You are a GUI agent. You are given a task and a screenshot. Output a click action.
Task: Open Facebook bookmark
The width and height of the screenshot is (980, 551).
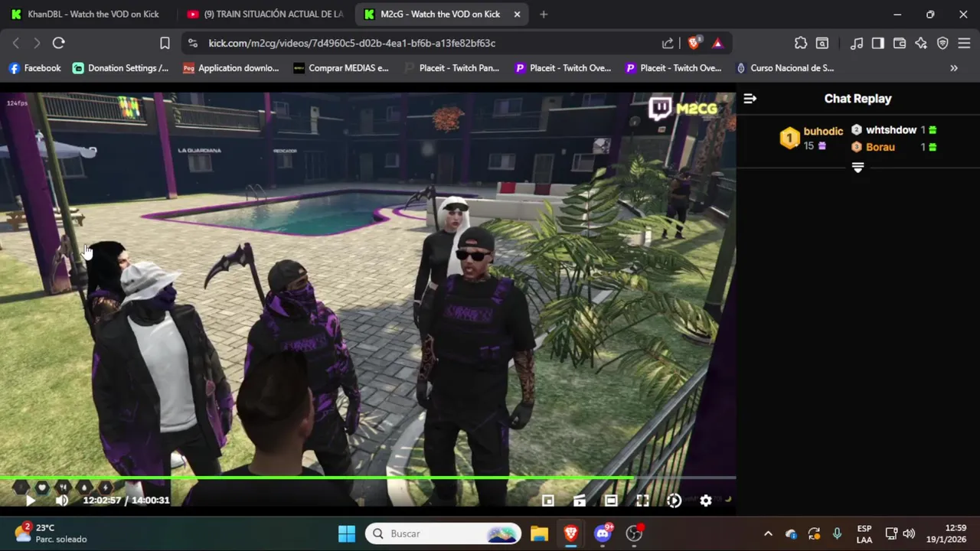tap(34, 68)
